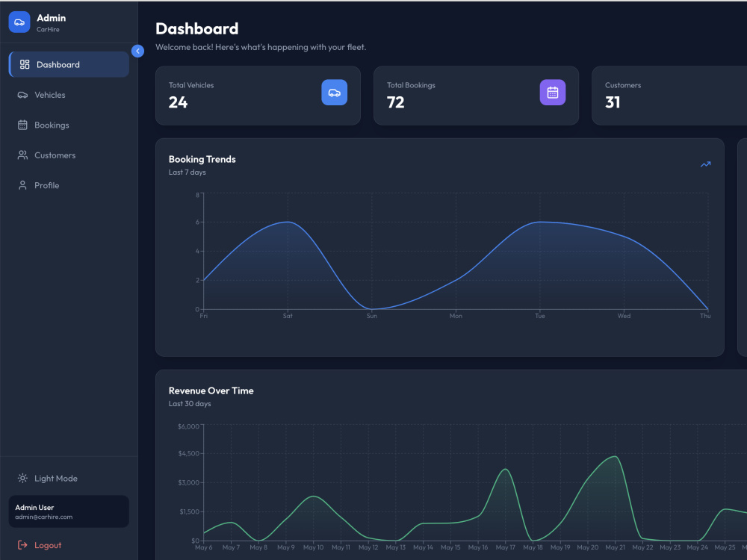Click the Logout button

pyautogui.click(x=69, y=545)
